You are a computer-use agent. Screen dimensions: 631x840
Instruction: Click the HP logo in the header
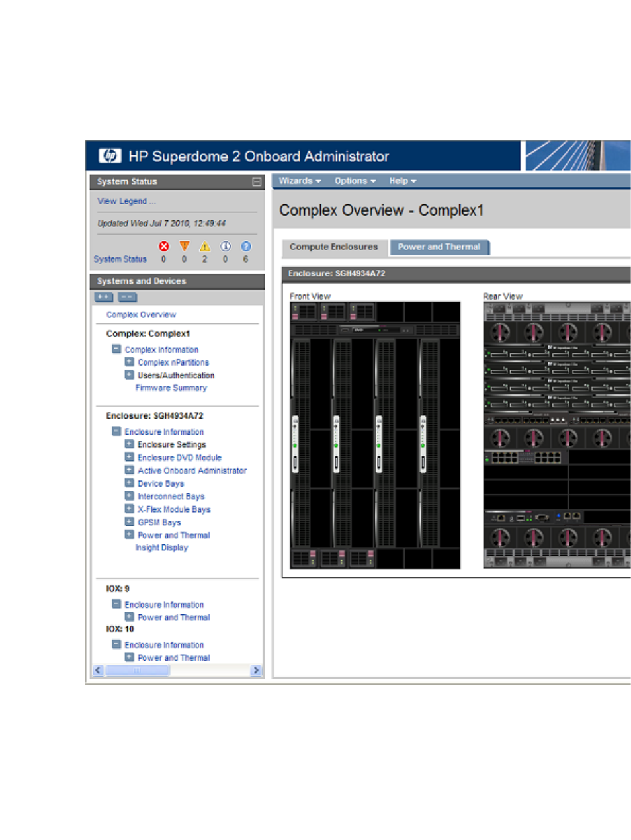point(110,156)
